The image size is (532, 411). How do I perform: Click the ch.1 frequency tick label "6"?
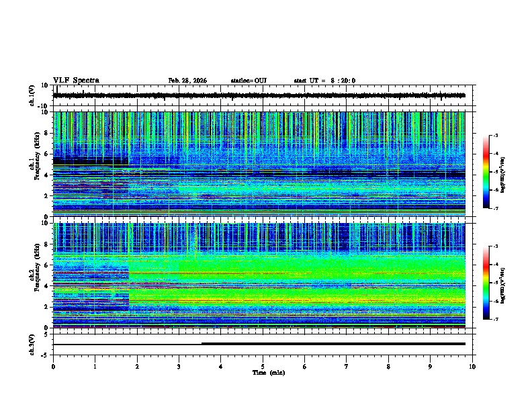[48, 154]
